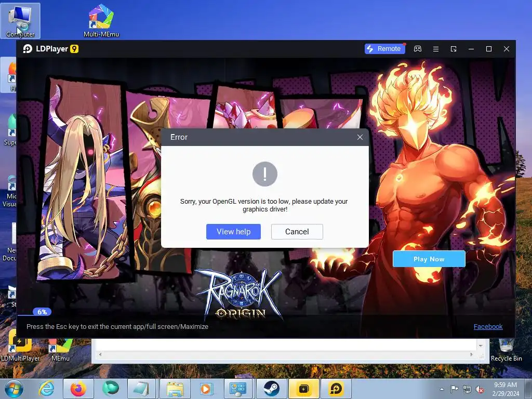Click the notepad taskbar icon
Image resolution: width=532 pixels, height=399 pixels.
pyautogui.click(x=142, y=389)
